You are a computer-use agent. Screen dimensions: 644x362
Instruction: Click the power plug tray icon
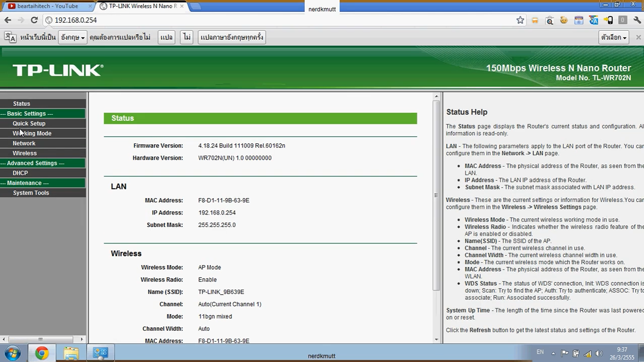click(576, 353)
